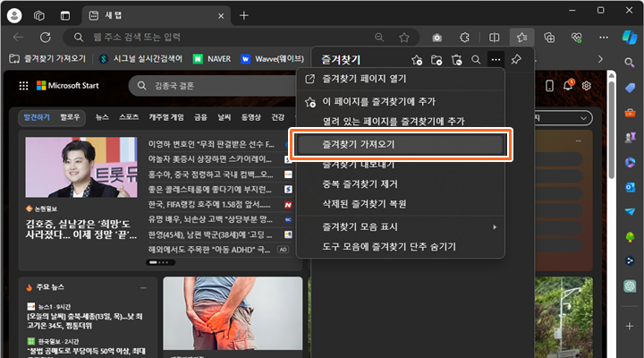
Task: Open Edge settings and more menu
Action: tap(604, 38)
